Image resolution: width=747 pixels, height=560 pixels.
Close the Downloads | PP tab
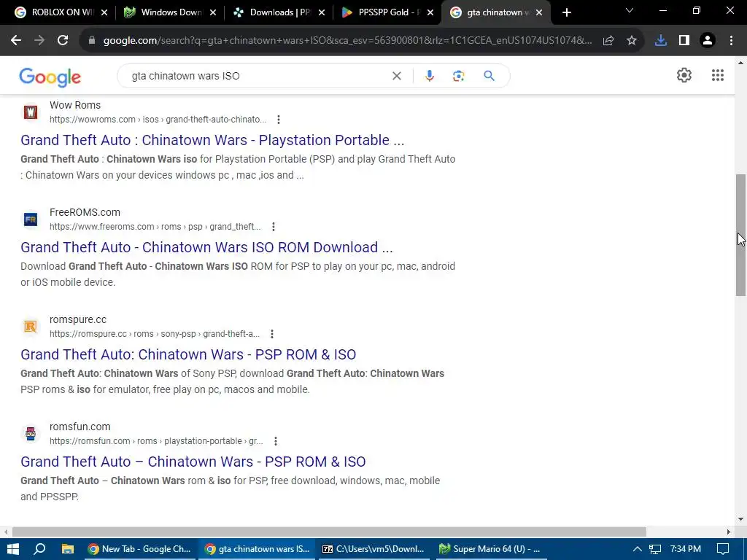(x=322, y=12)
